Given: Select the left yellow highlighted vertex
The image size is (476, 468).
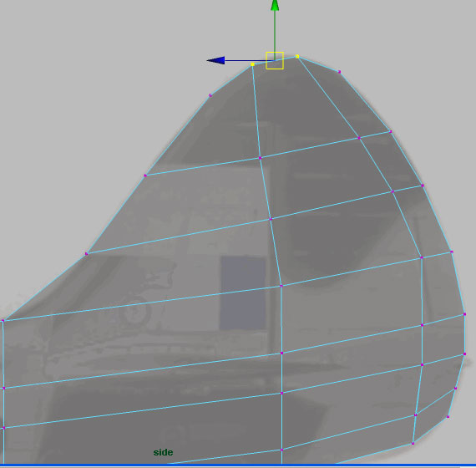Looking at the screenshot, I should pyautogui.click(x=252, y=64).
